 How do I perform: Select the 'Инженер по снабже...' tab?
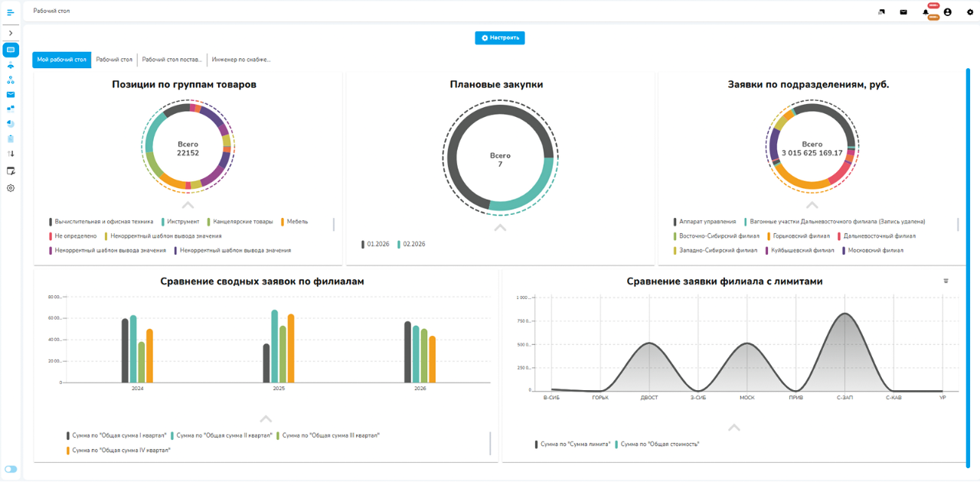pos(241,60)
